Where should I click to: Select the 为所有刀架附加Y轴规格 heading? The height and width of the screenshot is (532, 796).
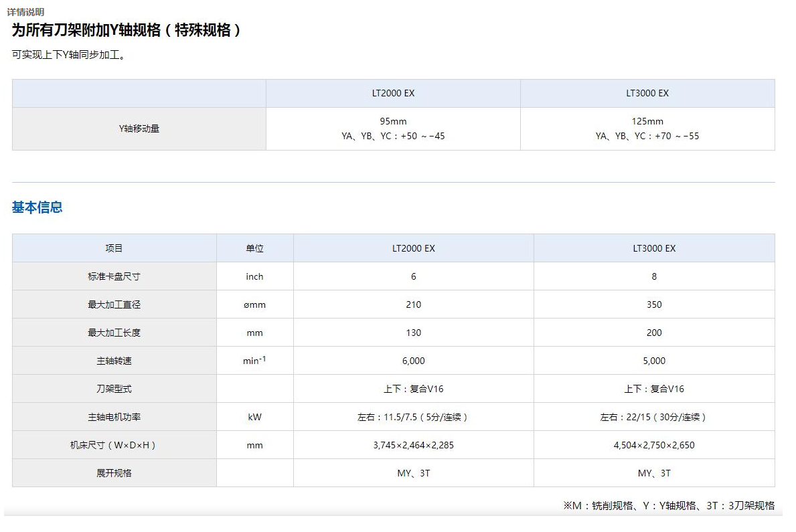(126, 30)
